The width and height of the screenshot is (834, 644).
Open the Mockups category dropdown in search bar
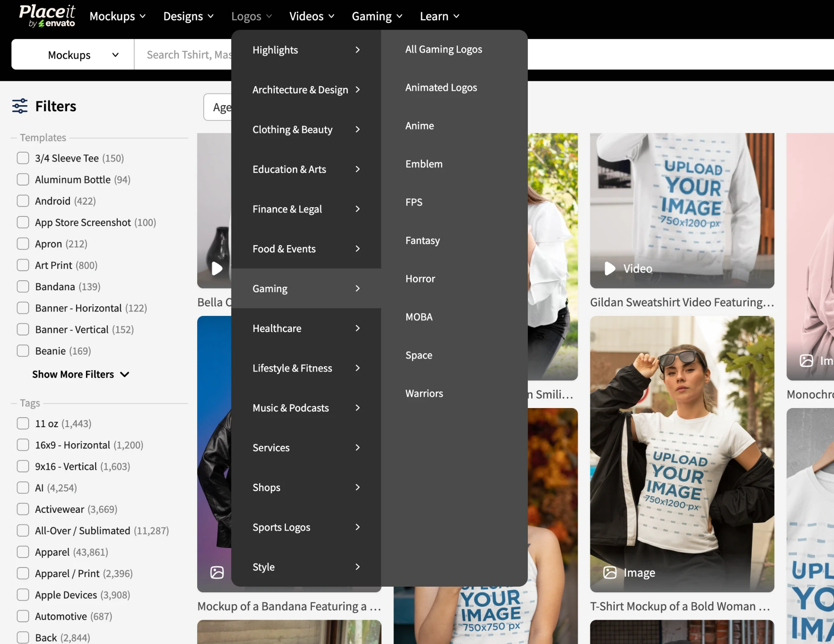[x=73, y=55]
